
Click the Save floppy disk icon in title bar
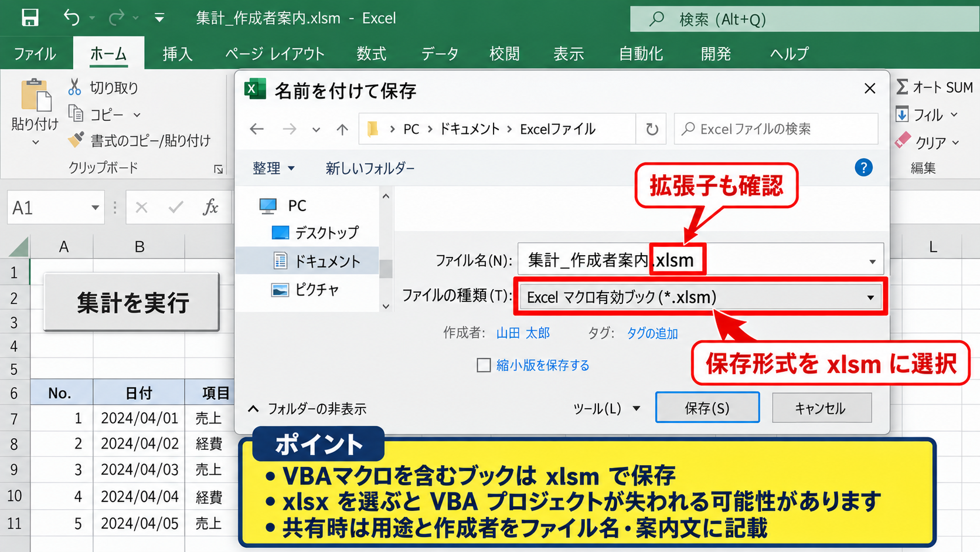(x=30, y=18)
